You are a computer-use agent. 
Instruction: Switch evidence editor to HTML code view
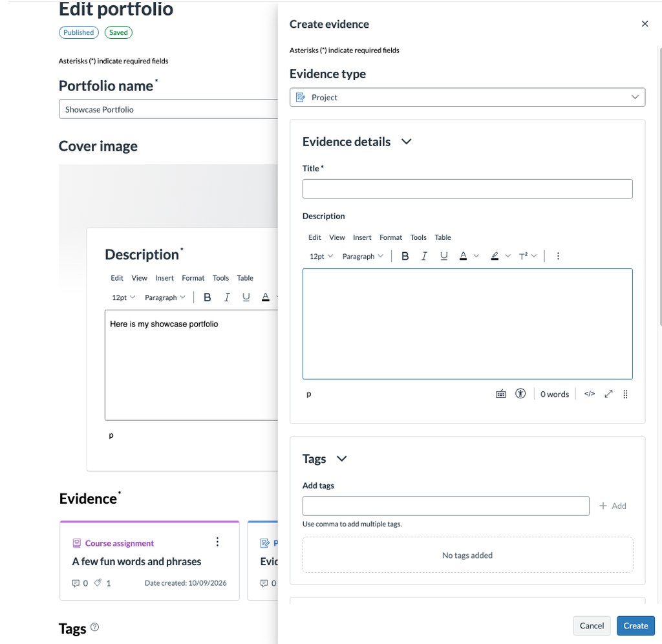(x=590, y=394)
